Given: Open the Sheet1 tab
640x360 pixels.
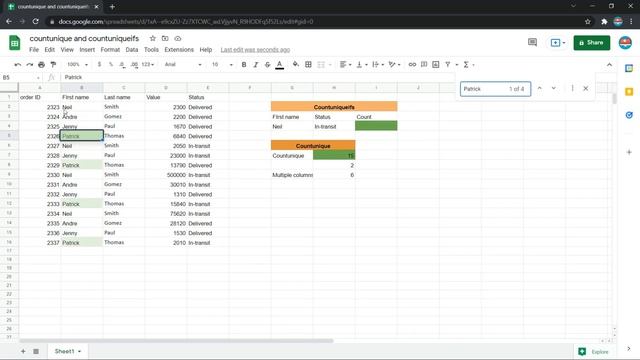Looking at the screenshot, I should tap(67, 351).
